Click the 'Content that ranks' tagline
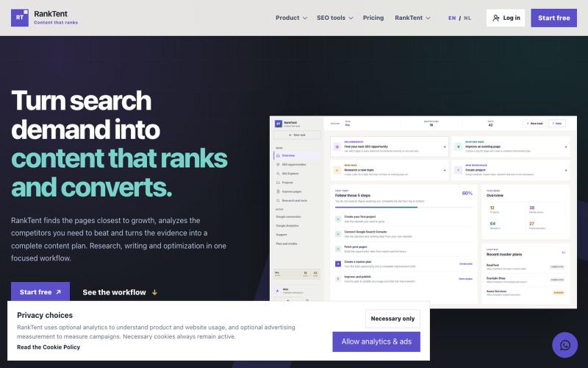The height and width of the screenshot is (368, 588). coord(56,23)
